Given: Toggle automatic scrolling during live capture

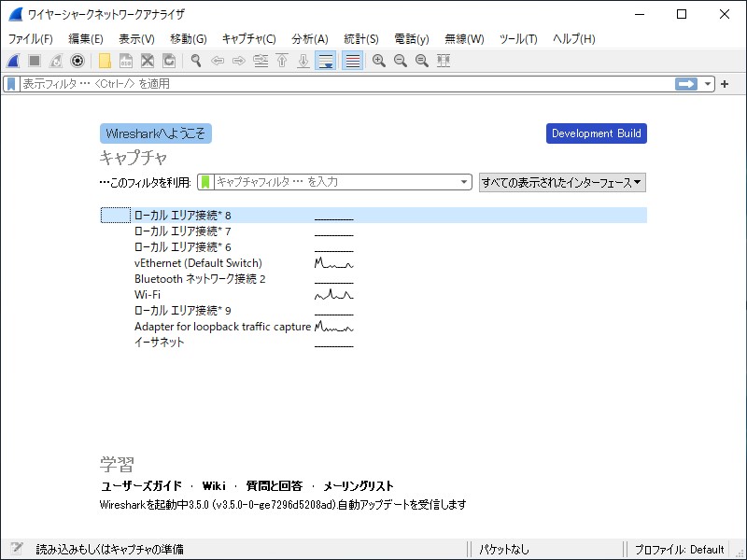Looking at the screenshot, I should [327, 61].
